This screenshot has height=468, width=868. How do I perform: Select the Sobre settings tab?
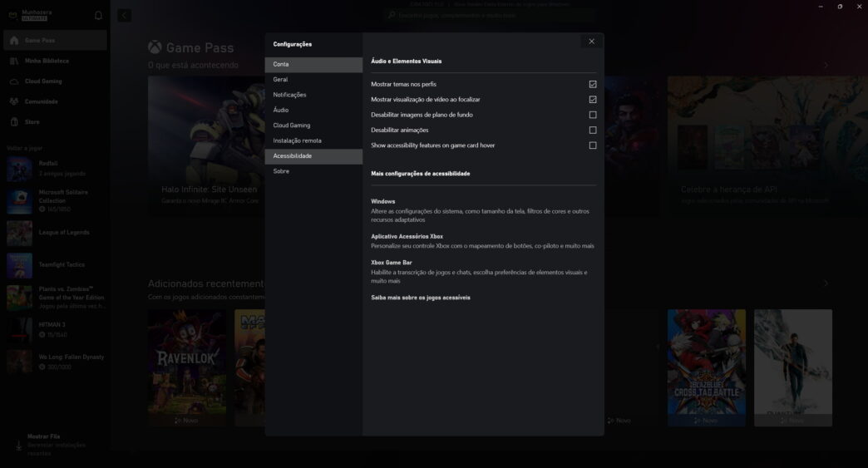pyautogui.click(x=313, y=171)
